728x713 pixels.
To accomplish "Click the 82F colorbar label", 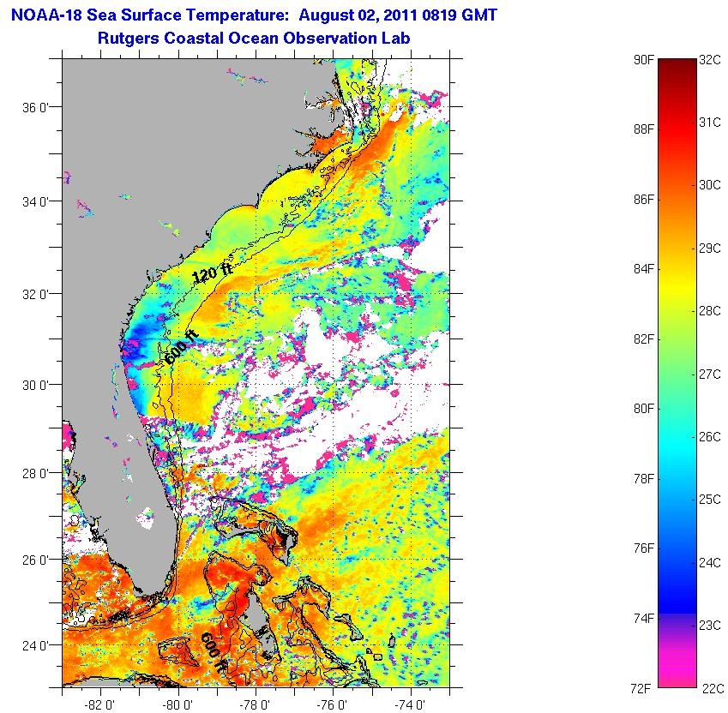I will point(643,339).
